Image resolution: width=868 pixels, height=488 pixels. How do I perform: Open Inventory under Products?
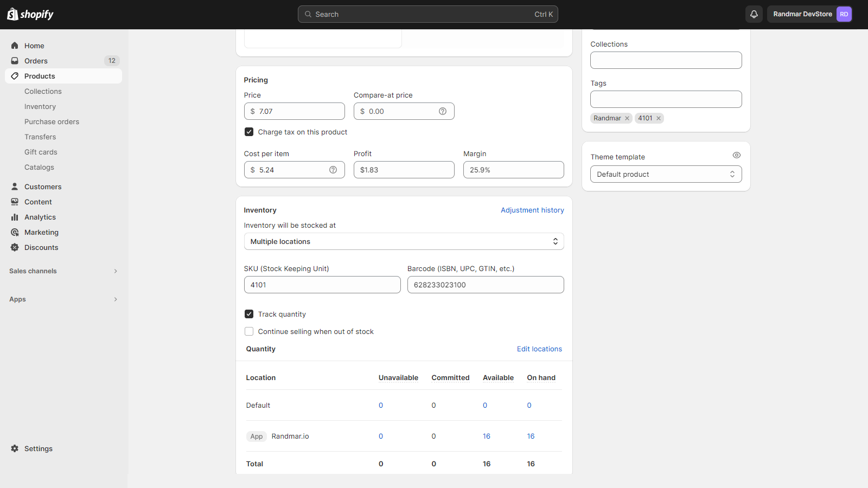[x=40, y=106]
